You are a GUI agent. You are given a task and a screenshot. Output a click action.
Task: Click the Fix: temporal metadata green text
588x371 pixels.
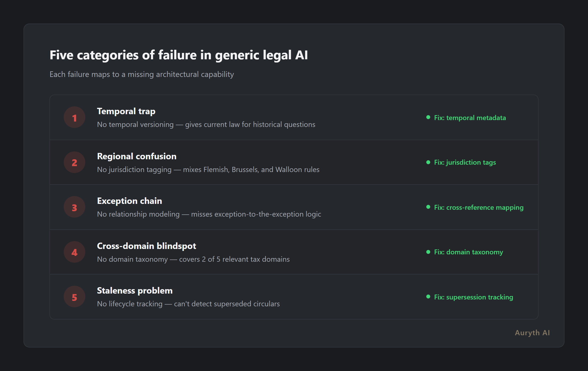470,118
